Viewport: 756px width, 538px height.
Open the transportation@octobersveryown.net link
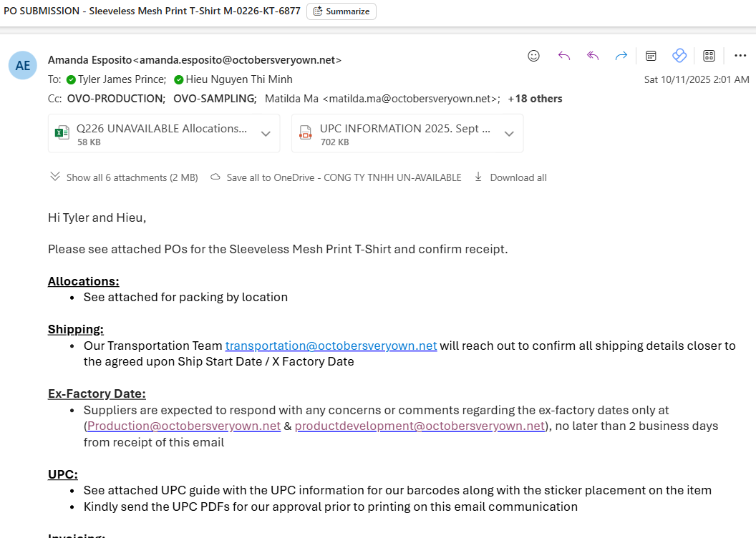331,346
